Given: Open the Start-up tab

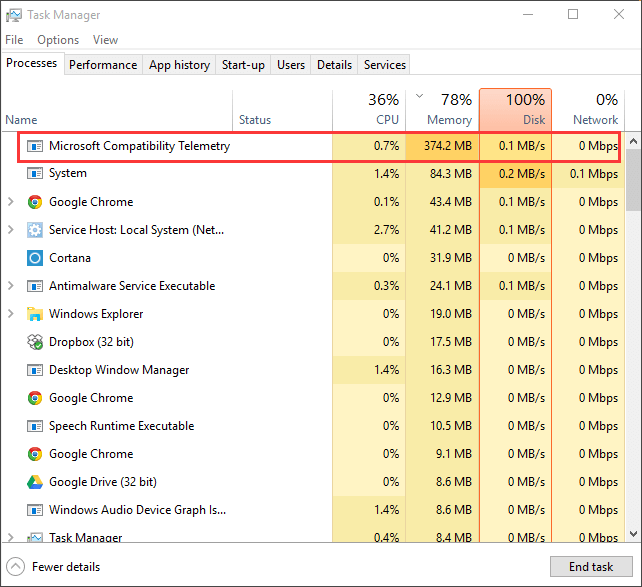Looking at the screenshot, I should tap(243, 65).
